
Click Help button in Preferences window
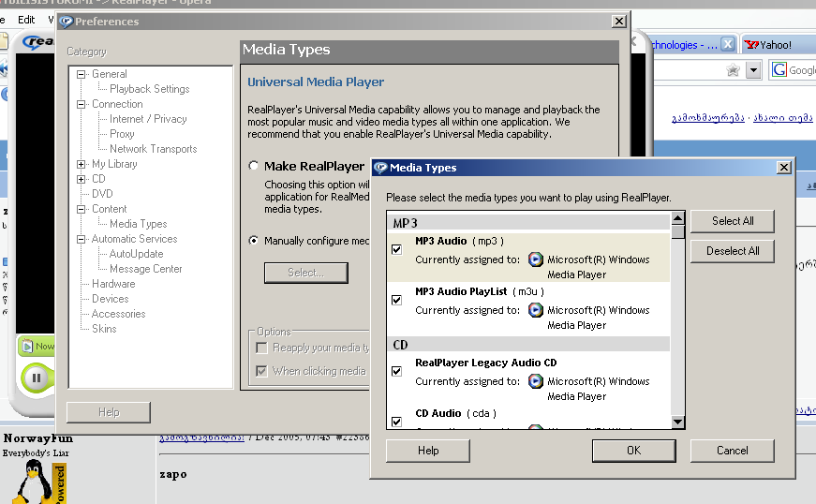click(109, 412)
